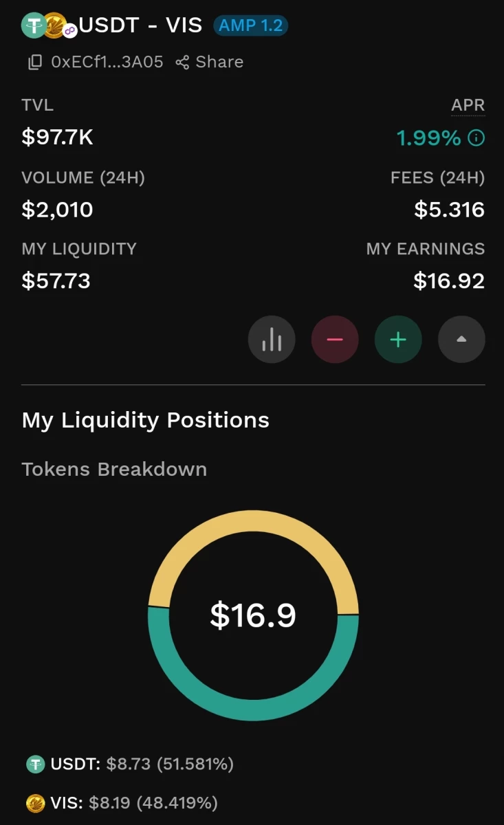The height and width of the screenshot is (825, 504).
Task: Collapse pool details with the up arrow
Action: (461, 339)
